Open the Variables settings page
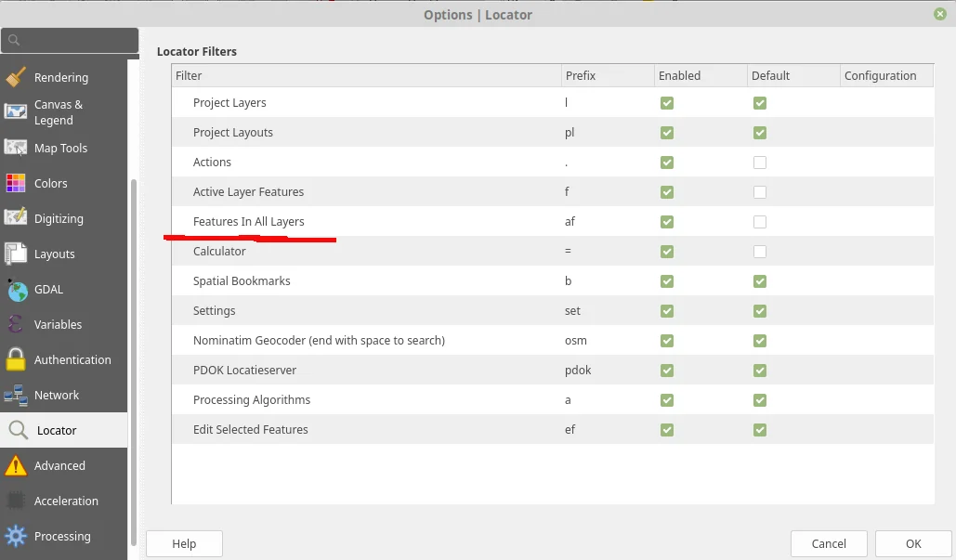Image resolution: width=956 pixels, height=560 pixels. pos(58,324)
